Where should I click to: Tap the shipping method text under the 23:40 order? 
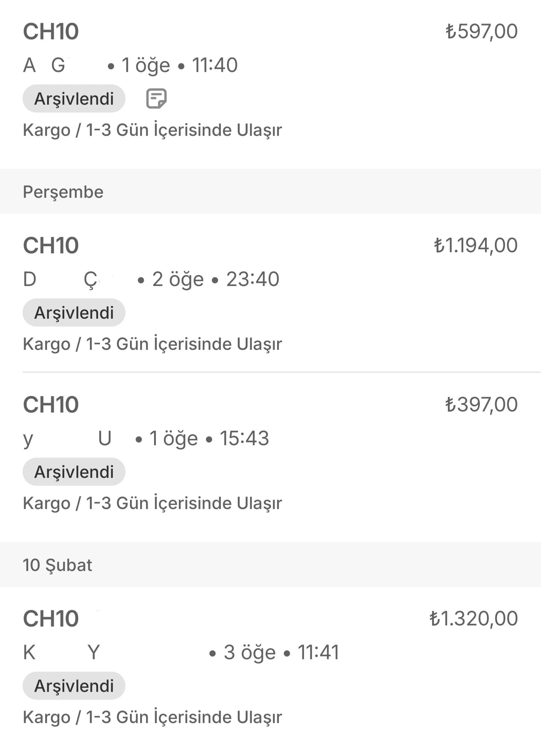pyautogui.click(x=152, y=344)
